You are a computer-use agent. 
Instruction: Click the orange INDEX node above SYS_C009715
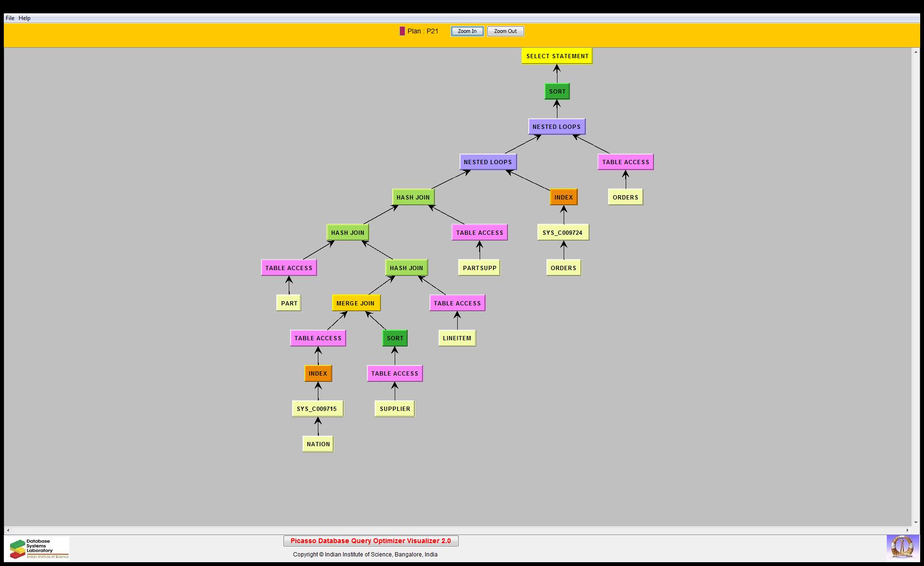coord(318,374)
